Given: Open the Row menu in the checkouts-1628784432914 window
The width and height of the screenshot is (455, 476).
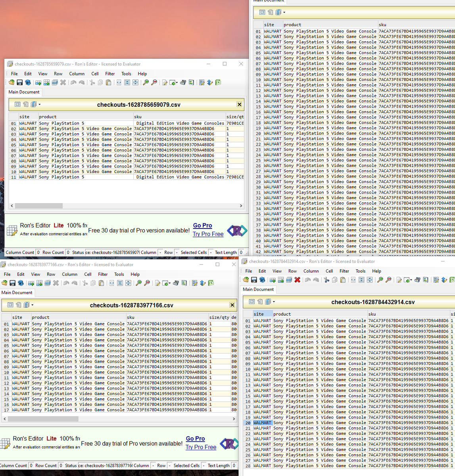Looking at the screenshot, I should 292,271.
